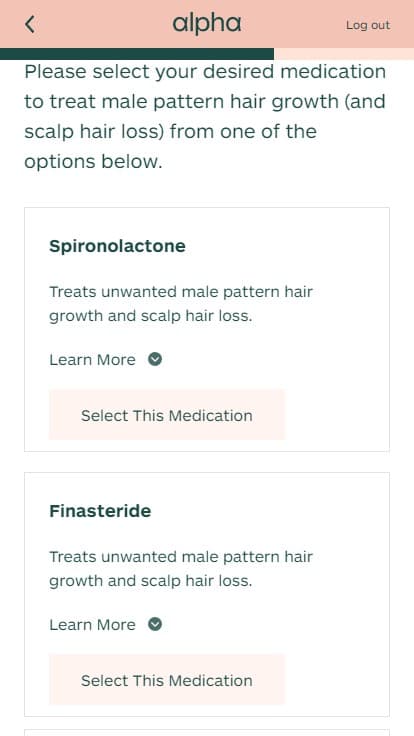
Task: Click the dark green filled progress bar
Action: tap(137, 54)
